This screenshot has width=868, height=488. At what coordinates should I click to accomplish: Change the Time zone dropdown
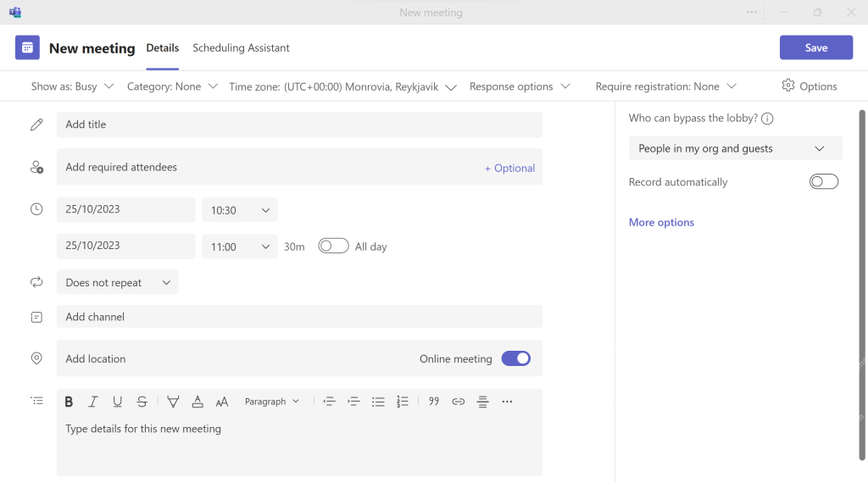[342, 87]
